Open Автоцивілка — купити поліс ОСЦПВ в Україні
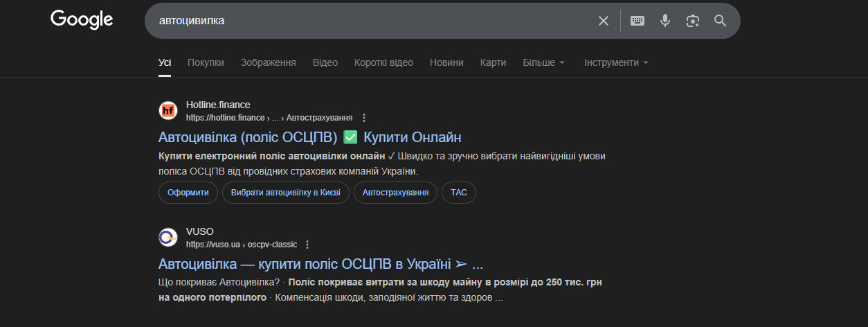Screen dimensions: 868x327 click(320, 264)
